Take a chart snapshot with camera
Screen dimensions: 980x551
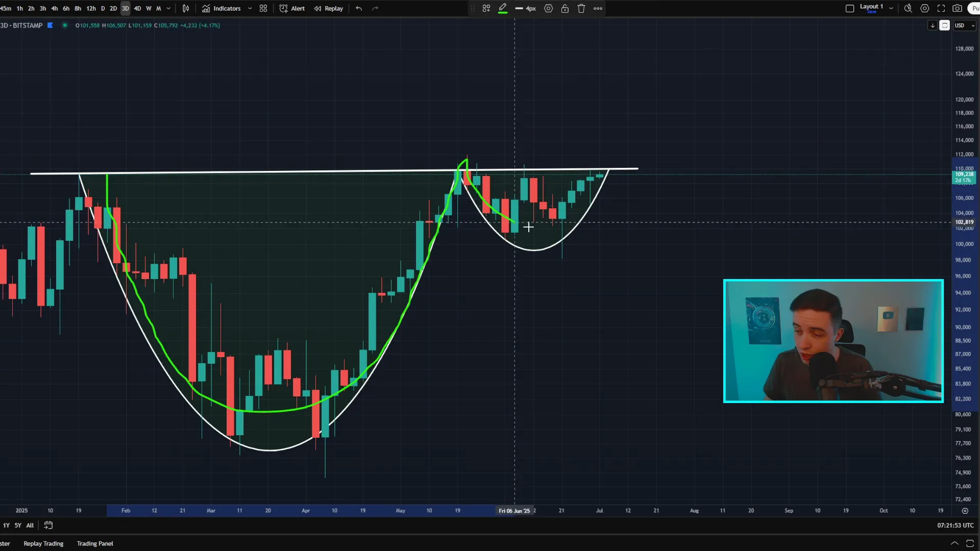point(958,9)
